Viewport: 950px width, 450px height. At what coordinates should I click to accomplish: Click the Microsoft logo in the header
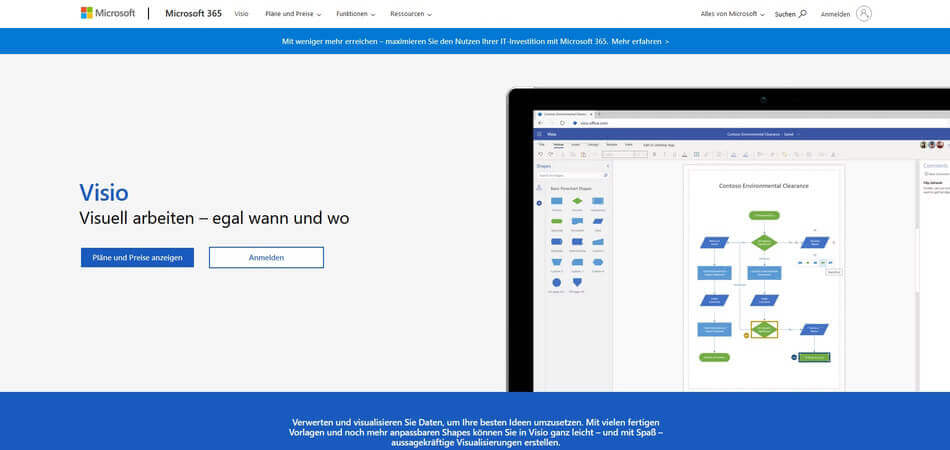pyautogui.click(x=108, y=13)
